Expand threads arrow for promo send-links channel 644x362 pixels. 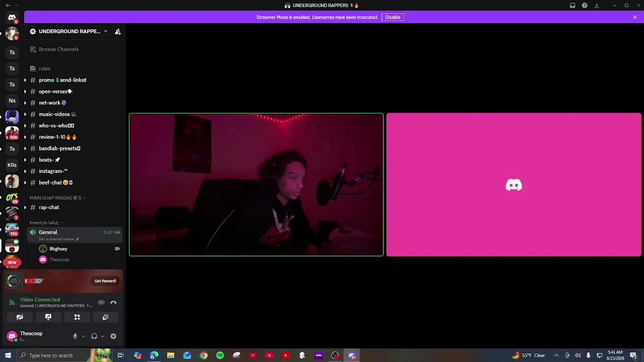(25, 80)
